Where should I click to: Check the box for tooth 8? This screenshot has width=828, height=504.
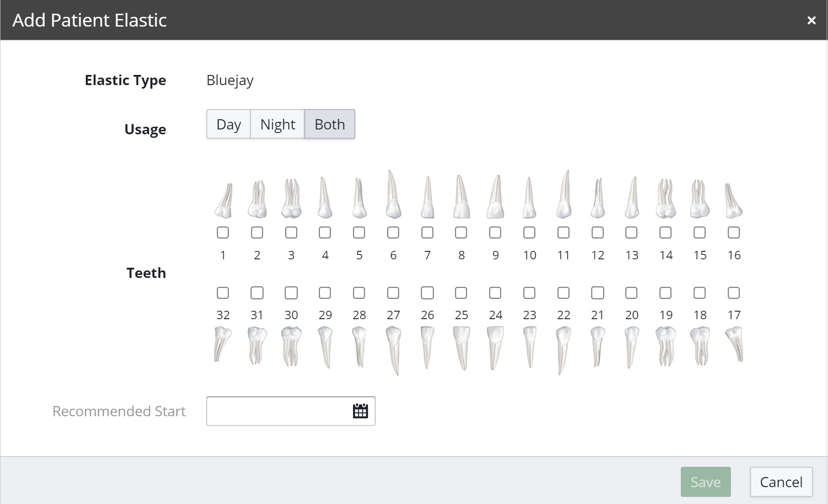pos(461,232)
